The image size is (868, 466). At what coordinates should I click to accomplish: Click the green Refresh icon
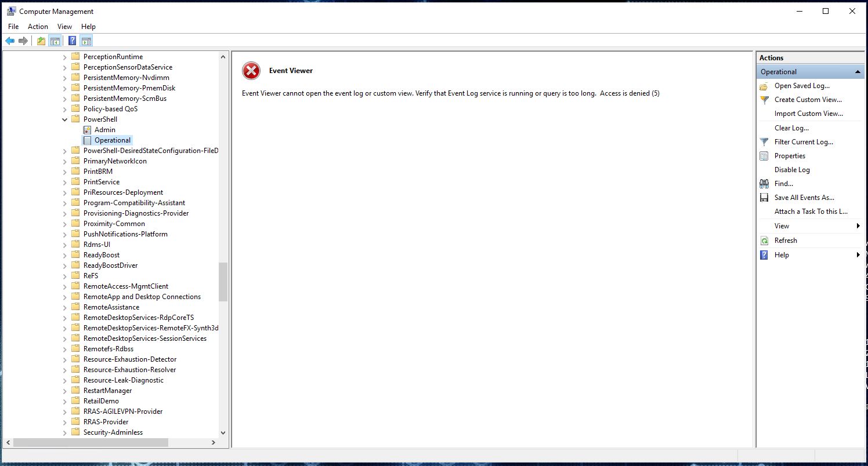point(764,241)
